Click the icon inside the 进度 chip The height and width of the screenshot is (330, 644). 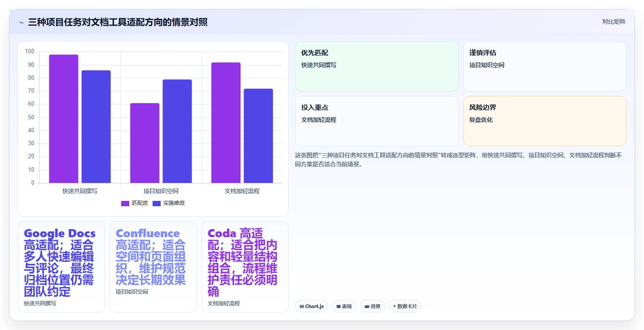(367, 307)
